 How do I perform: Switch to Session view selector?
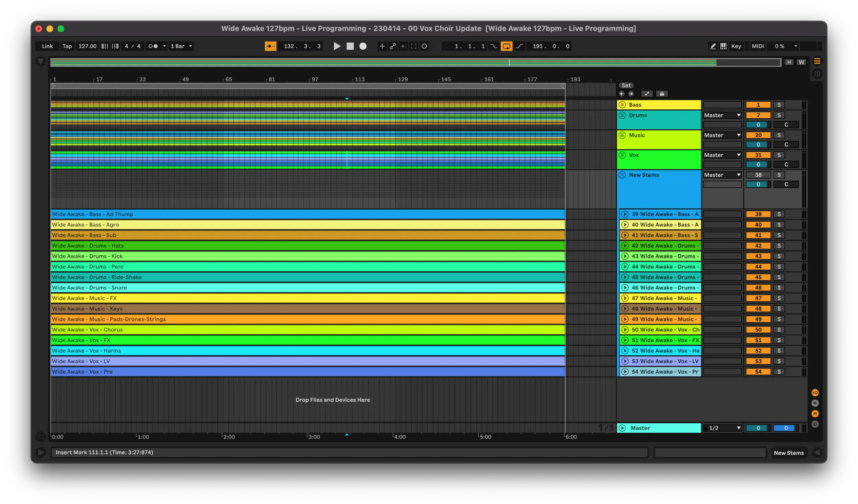817,74
